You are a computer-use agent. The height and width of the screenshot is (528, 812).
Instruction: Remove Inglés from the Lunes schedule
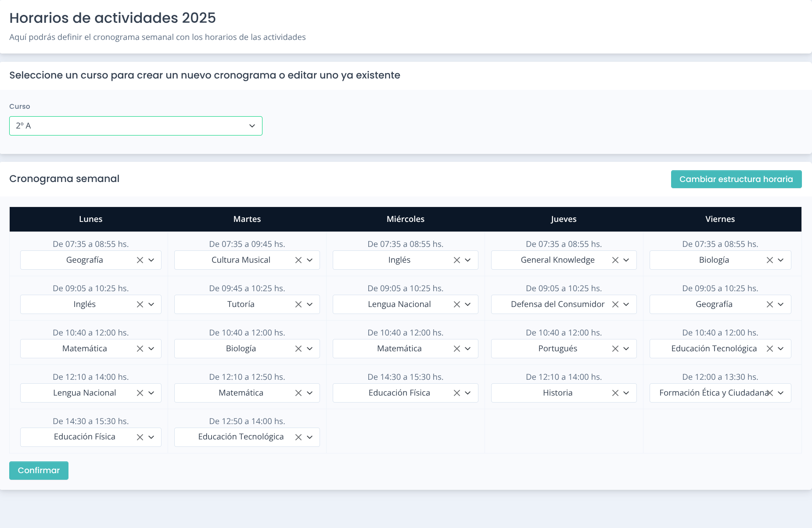pyautogui.click(x=140, y=304)
